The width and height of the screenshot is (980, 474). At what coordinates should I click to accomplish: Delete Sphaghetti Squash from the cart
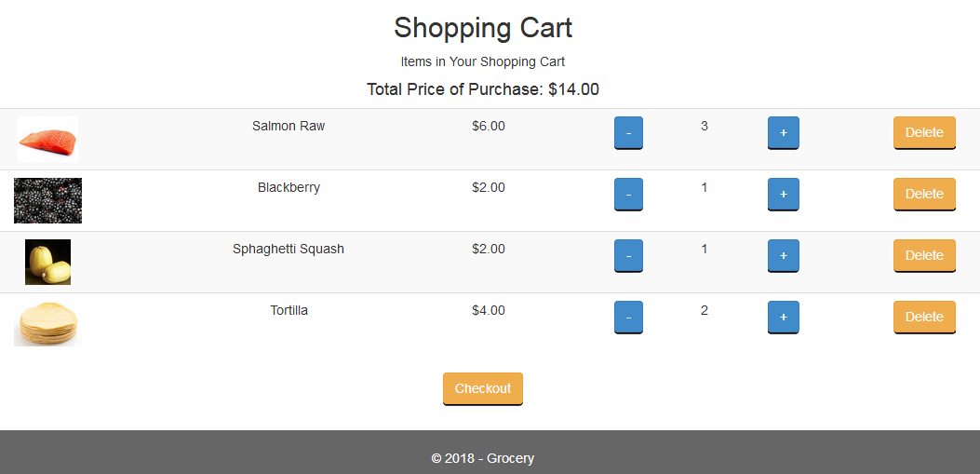click(x=924, y=256)
